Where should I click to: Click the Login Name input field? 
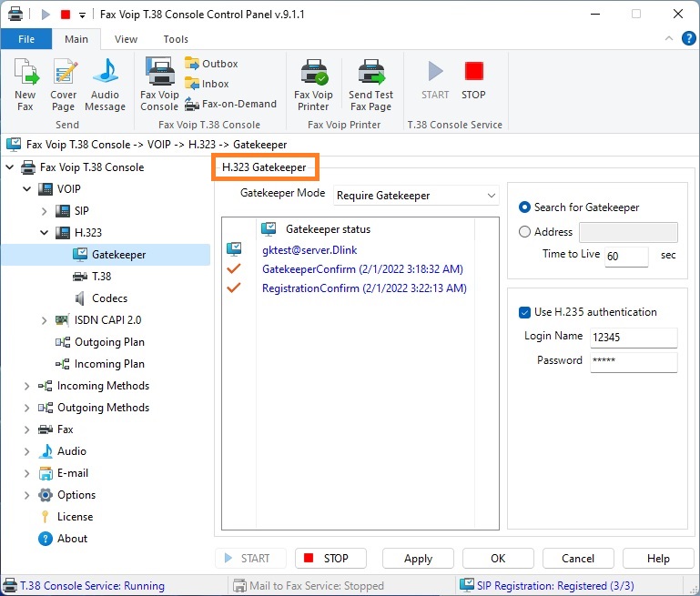634,338
